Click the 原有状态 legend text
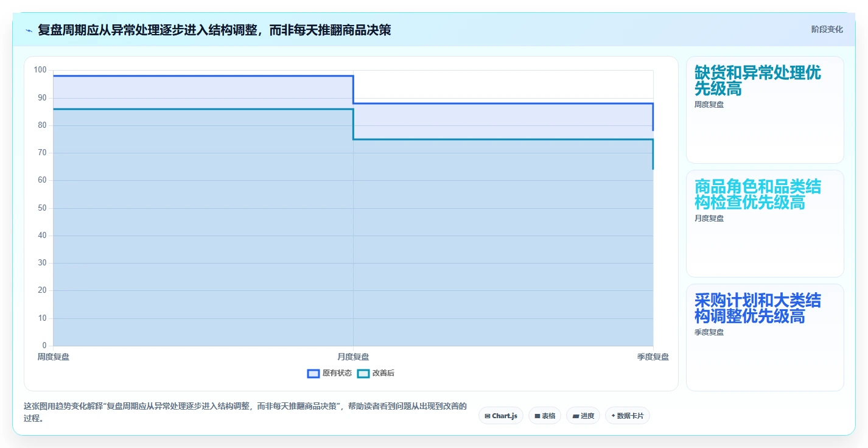Image resolution: width=868 pixels, height=448 pixels. [x=337, y=373]
